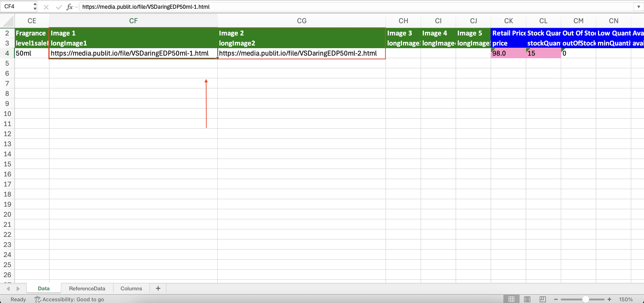The width and height of the screenshot is (644, 303).
Task: Click the 150% zoom level button
Action: pos(626,299)
